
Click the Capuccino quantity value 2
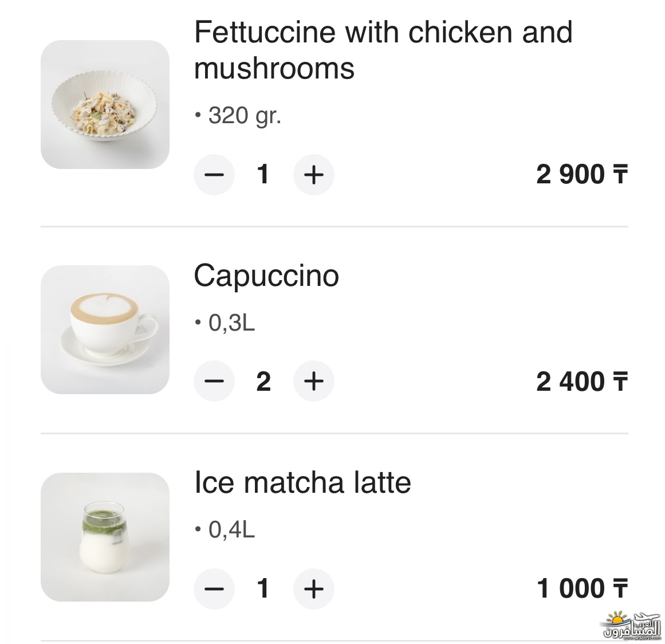(263, 381)
